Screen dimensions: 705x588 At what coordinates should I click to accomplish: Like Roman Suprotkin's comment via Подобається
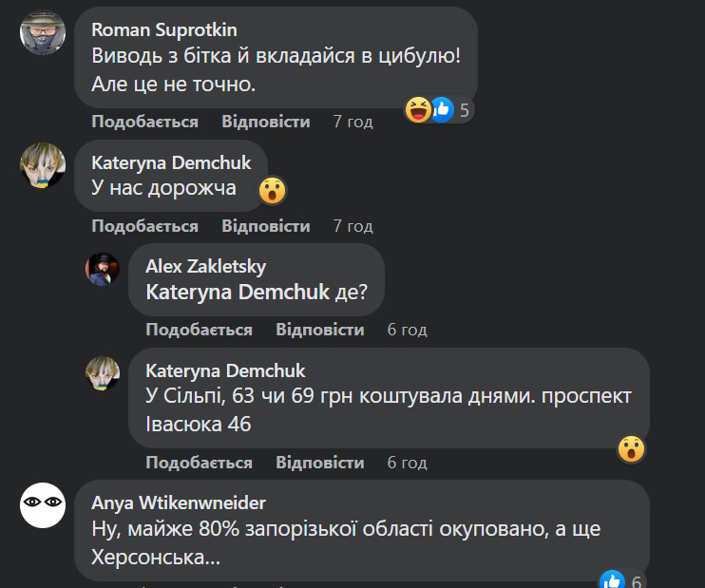click(x=144, y=122)
